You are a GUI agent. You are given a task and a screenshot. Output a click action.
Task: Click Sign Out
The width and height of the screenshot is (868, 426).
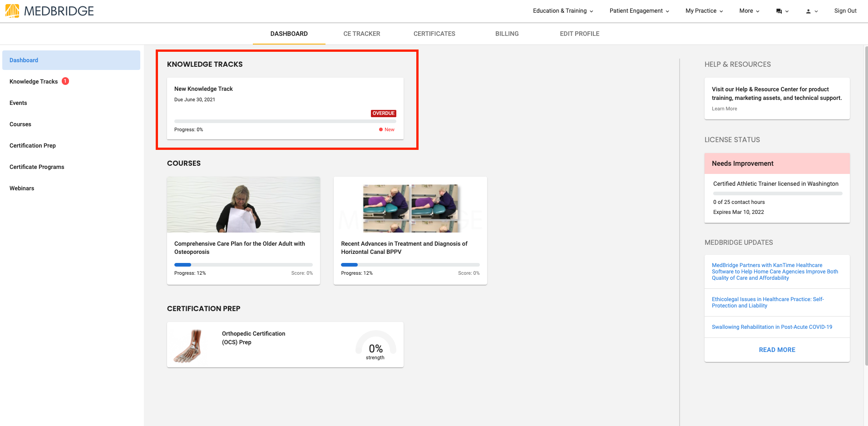tap(845, 11)
